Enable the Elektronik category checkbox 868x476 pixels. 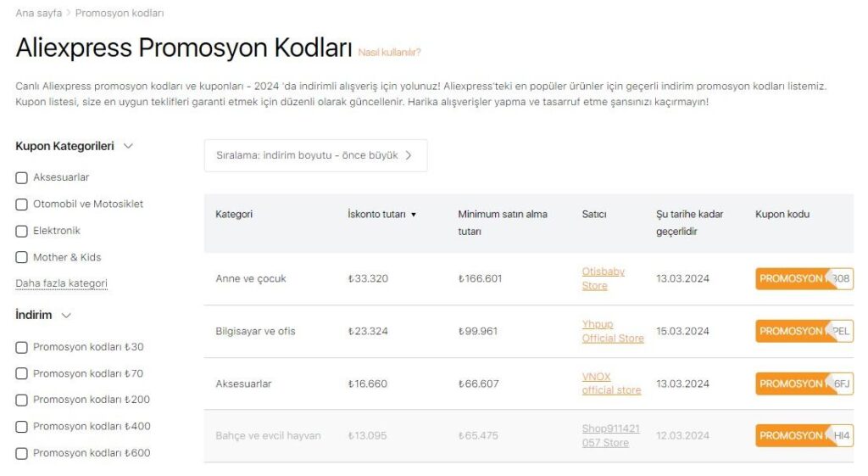pyautogui.click(x=21, y=231)
